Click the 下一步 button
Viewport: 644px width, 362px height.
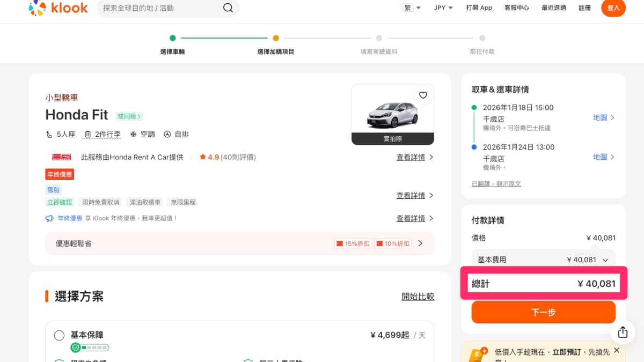pyautogui.click(x=544, y=312)
